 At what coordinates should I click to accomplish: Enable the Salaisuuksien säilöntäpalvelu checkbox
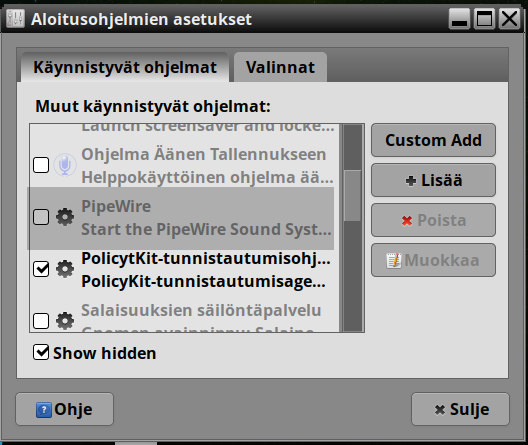point(41,321)
